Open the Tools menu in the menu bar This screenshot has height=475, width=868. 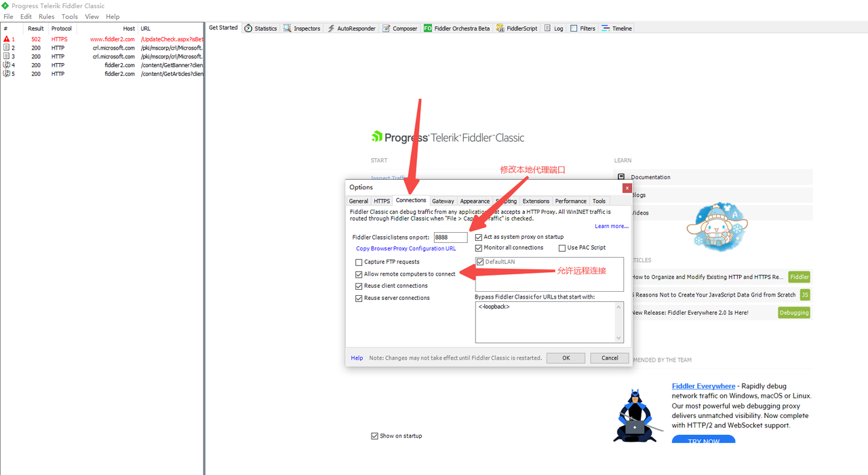click(x=70, y=16)
